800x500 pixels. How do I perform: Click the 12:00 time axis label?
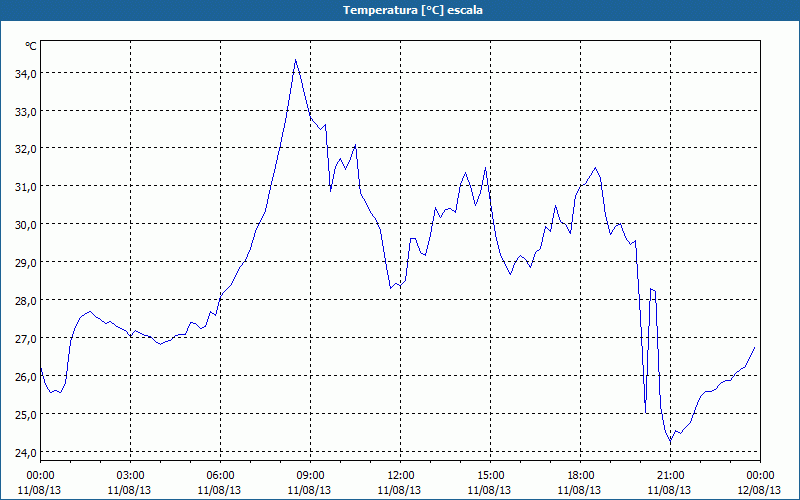pyautogui.click(x=400, y=476)
